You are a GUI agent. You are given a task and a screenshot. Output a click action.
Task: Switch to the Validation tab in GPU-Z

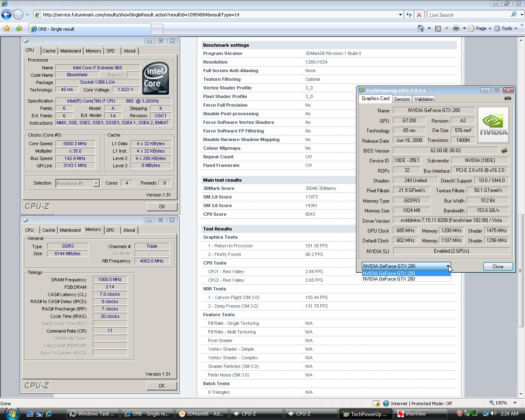(x=424, y=99)
